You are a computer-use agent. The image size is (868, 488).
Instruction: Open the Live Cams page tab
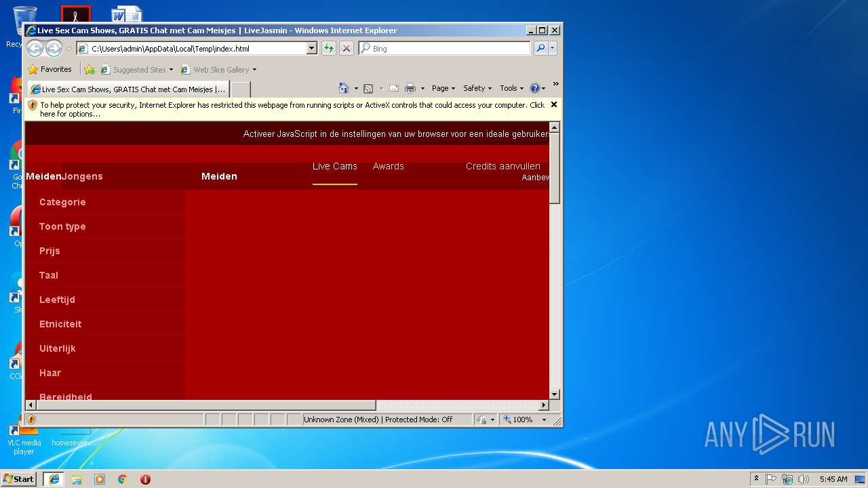coord(334,166)
